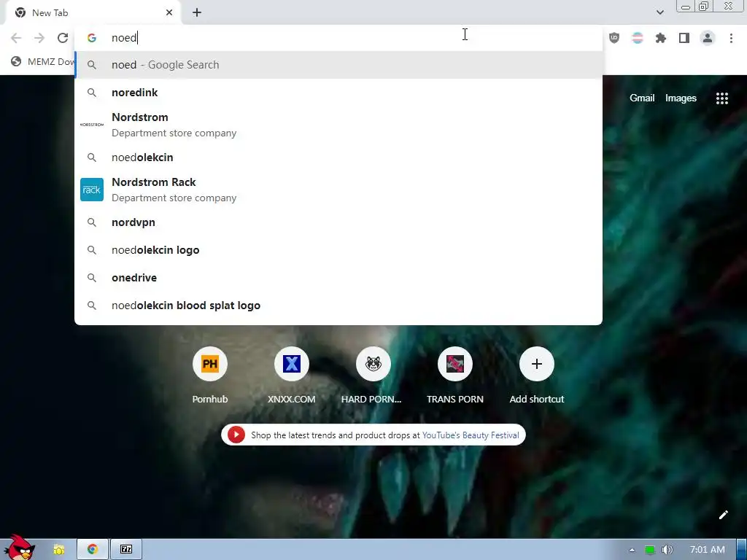Click the Nordstrom logo thumbnail

[92, 125]
